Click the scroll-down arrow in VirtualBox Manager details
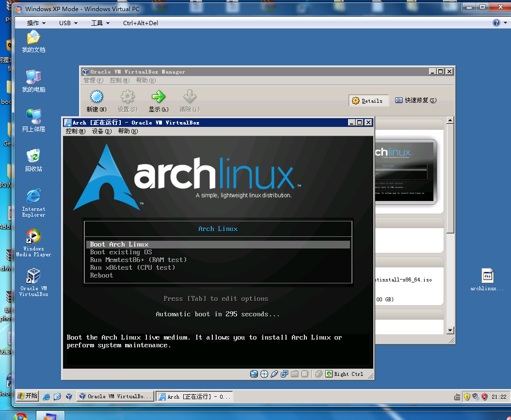 point(450,330)
